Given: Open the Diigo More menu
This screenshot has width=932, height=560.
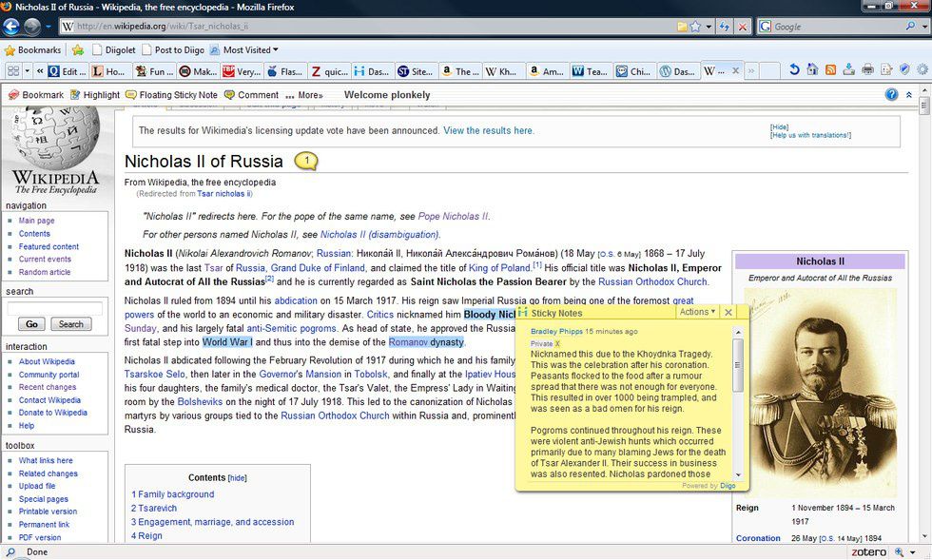Looking at the screenshot, I should [304, 95].
